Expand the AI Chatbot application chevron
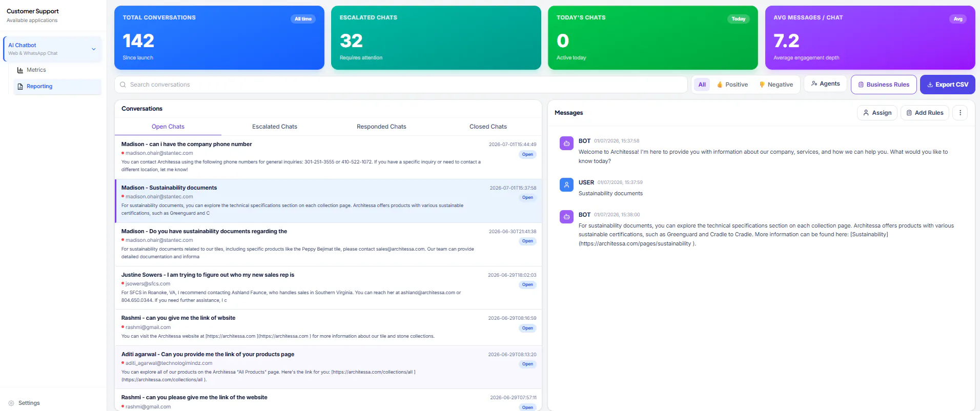The image size is (980, 411). pos(94,49)
